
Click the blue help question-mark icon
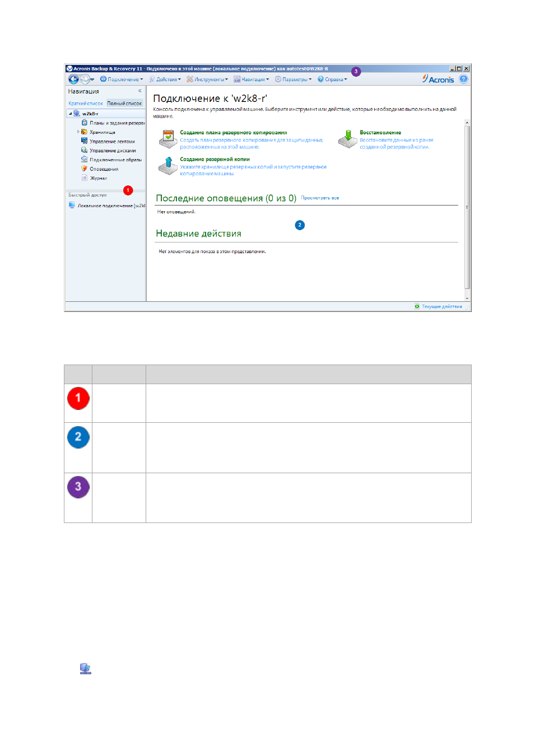[x=463, y=79]
